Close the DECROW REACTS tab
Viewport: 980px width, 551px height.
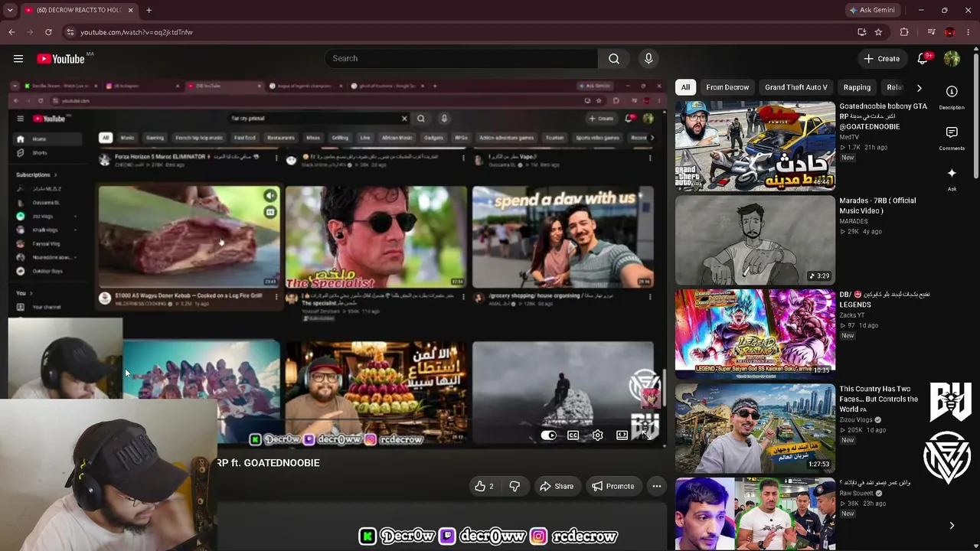tap(130, 10)
